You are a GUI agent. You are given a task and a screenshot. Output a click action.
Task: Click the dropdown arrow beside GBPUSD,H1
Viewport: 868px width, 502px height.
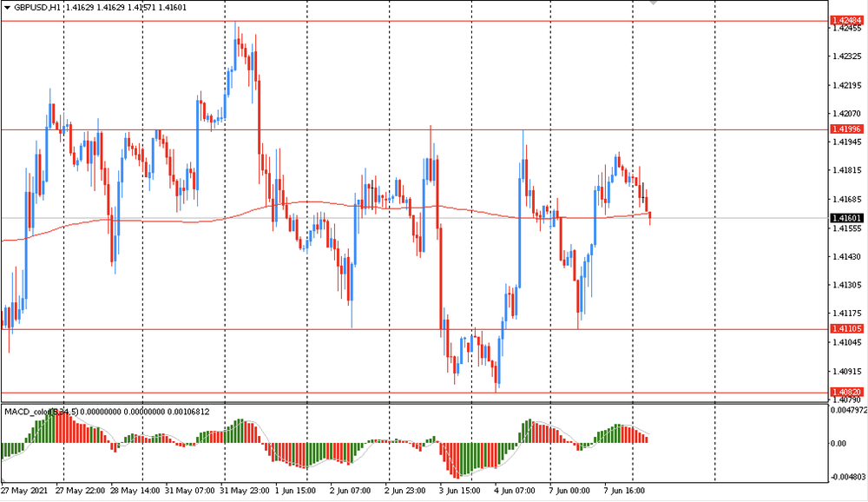coord(7,7)
